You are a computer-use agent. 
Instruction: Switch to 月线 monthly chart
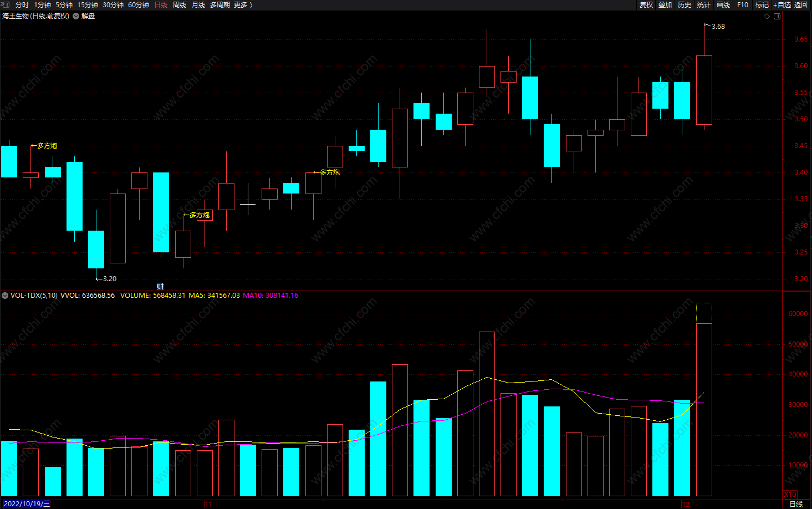click(198, 4)
